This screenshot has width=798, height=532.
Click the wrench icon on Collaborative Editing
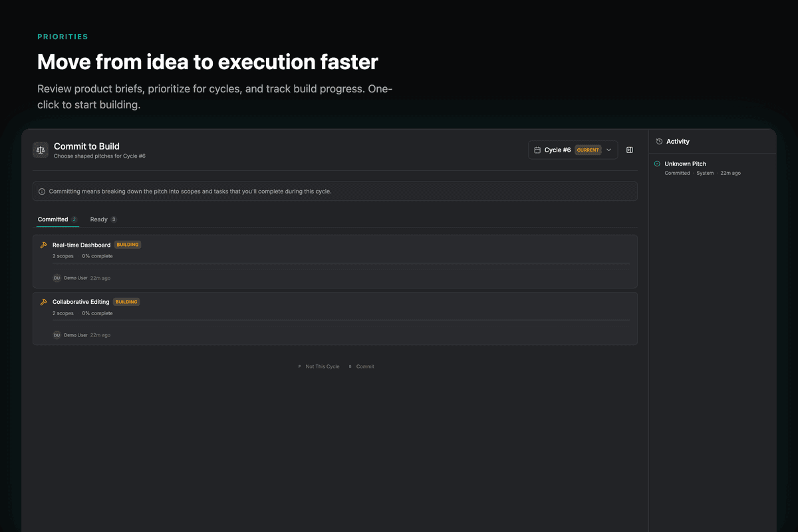(43, 302)
